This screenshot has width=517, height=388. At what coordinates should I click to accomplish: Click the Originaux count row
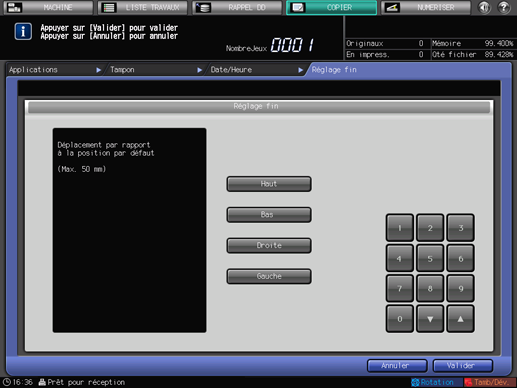385,43
